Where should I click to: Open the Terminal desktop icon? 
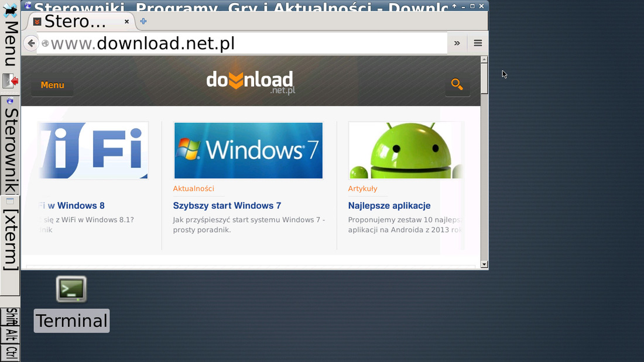click(x=71, y=289)
